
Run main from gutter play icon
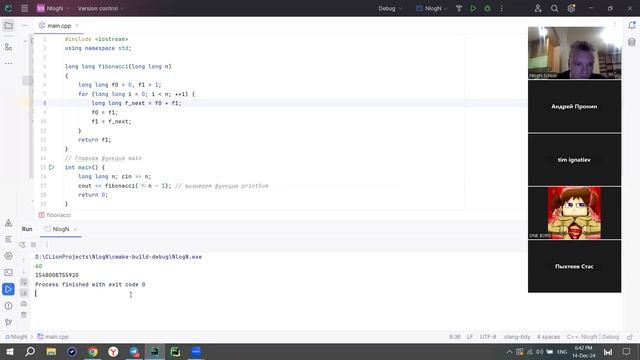51,167
